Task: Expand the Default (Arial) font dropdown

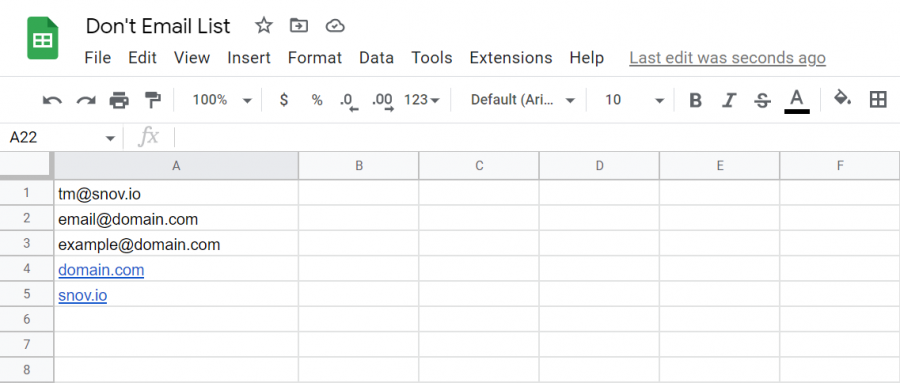Action: pos(522,100)
